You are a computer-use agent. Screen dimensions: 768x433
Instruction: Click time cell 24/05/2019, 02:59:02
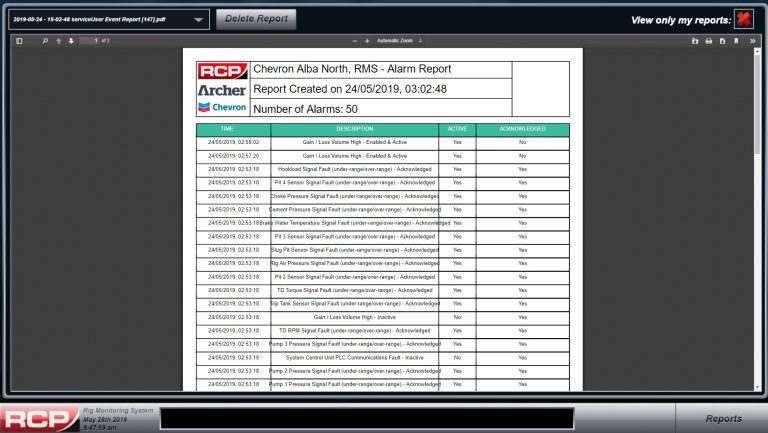(x=233, y=143)
